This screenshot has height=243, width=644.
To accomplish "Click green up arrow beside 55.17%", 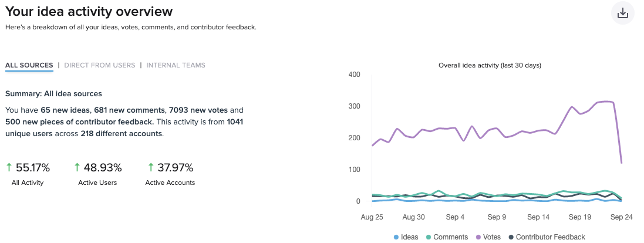I will (9, 168).
